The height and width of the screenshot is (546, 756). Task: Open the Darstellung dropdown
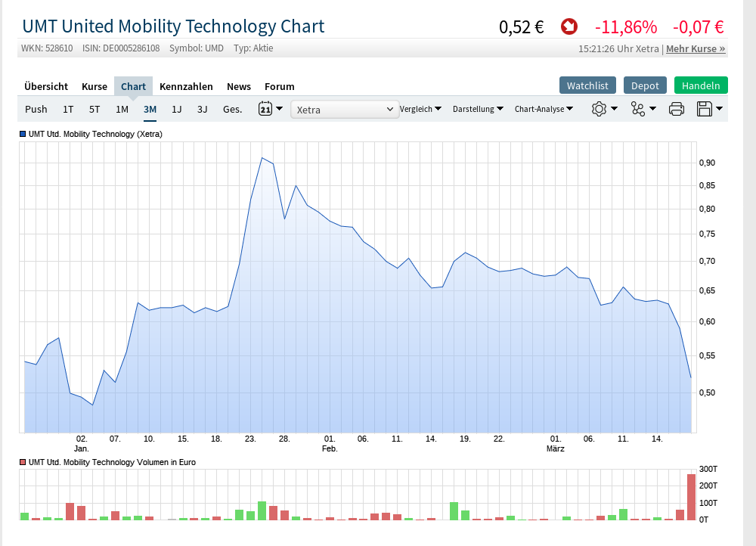(x=478, y=109)
